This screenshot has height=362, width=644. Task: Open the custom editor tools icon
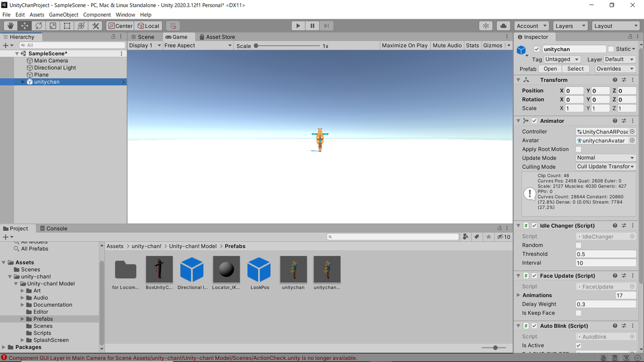point(96,26)
